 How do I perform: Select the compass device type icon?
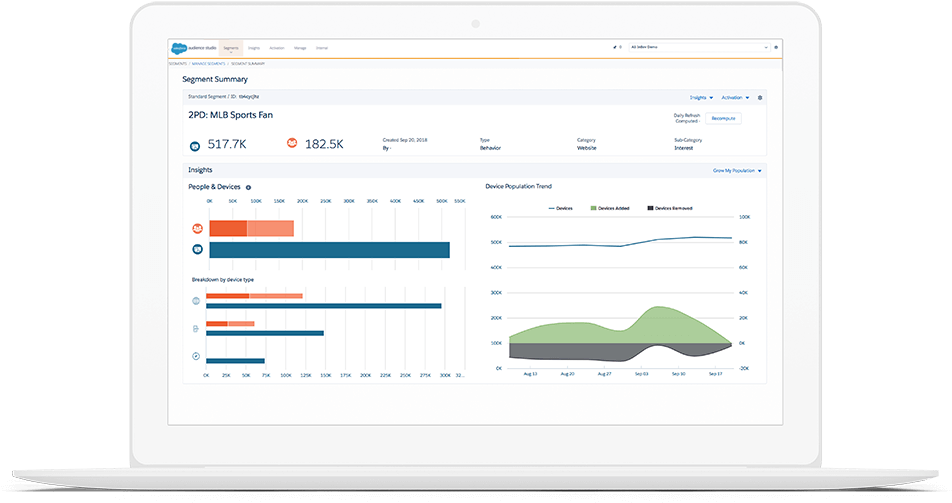tap(196, 356)
